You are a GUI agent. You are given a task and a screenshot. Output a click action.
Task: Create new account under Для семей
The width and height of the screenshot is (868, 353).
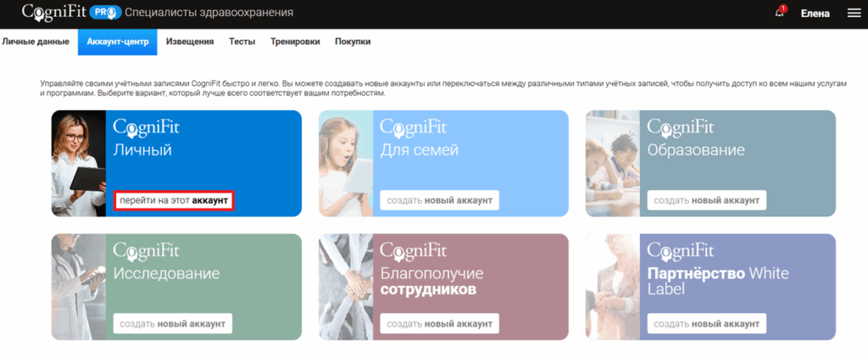[x=440, y=200]
